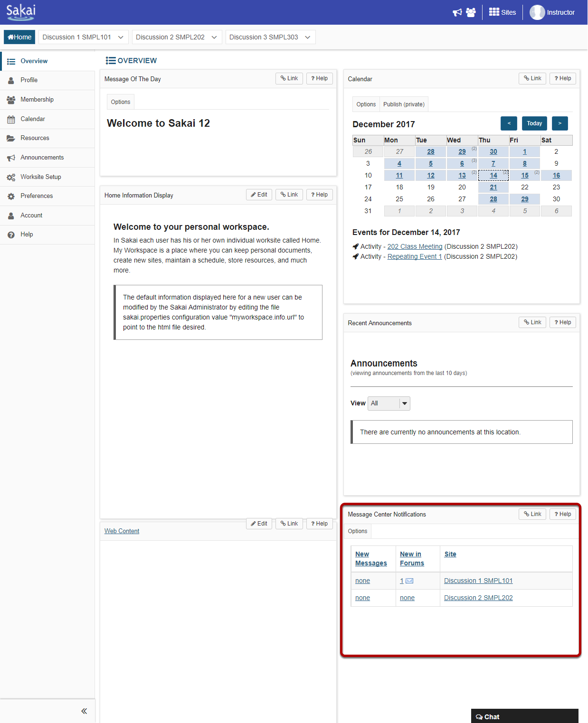Click Link button in Message Of The Day
The image size is (588, 723).
(x=289, y=78)
